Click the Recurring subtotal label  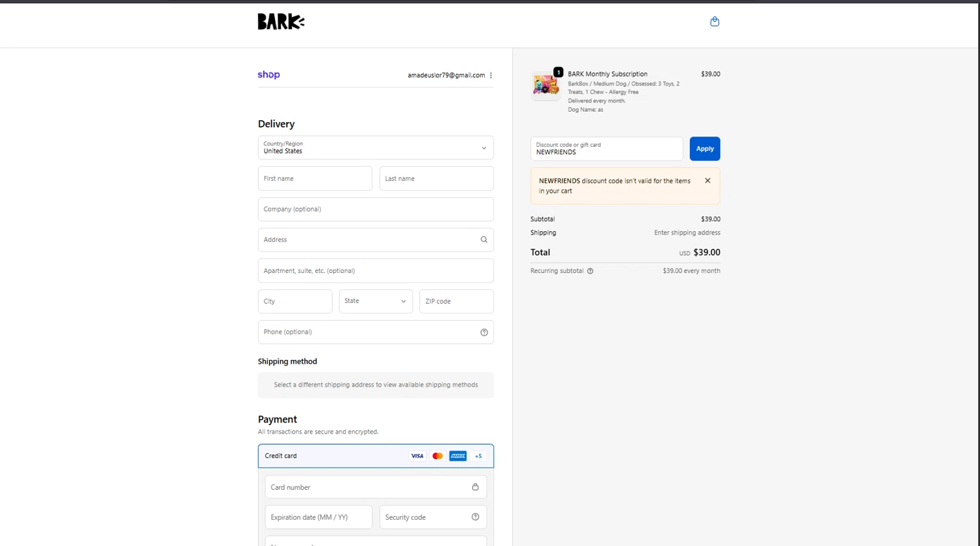pyautogui.click(x=557, y=270)
